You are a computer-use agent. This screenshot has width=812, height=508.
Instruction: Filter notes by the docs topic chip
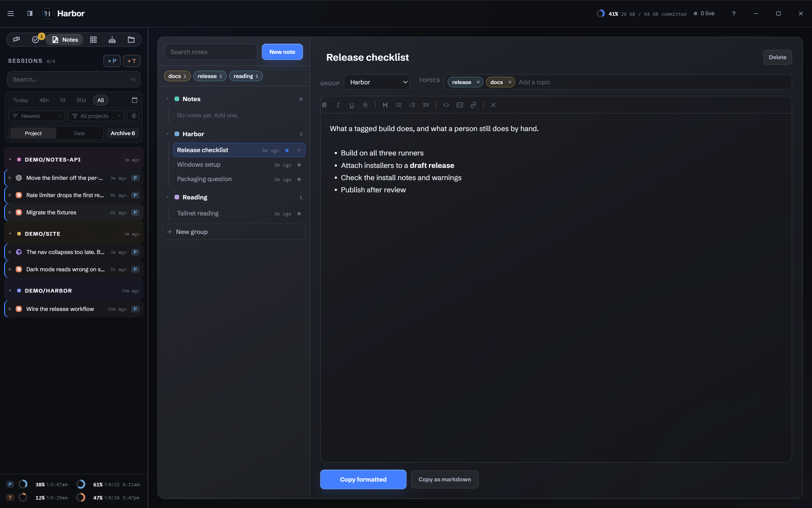[177, 76]
